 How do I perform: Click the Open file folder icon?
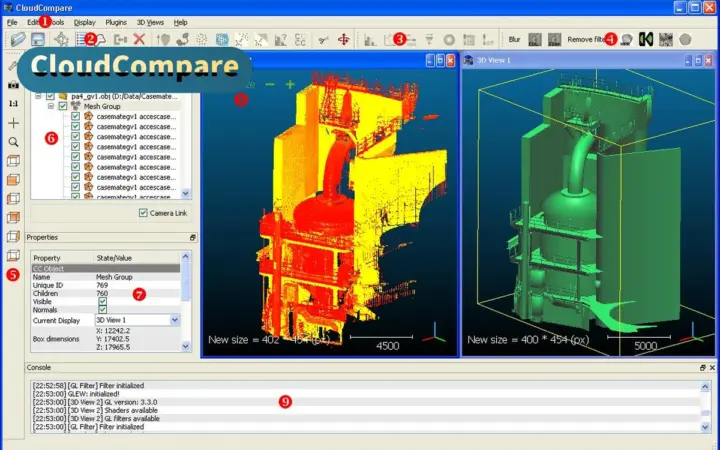(x=18, y=39)
